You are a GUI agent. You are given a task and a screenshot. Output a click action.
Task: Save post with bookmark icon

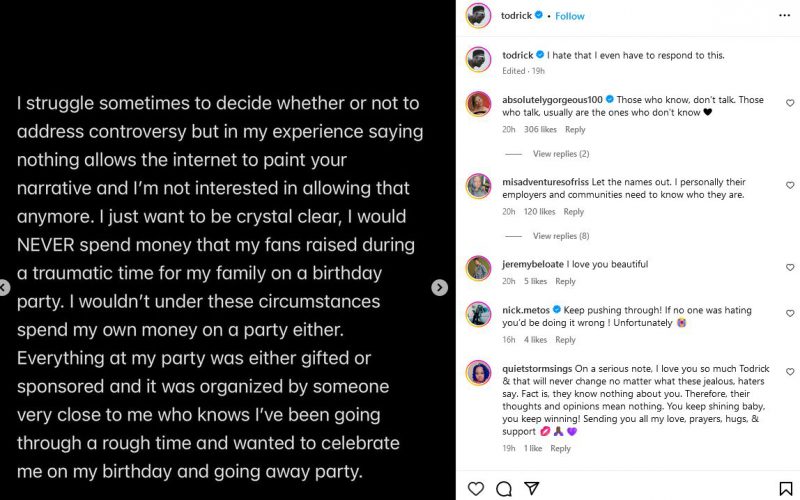point(786,488)
